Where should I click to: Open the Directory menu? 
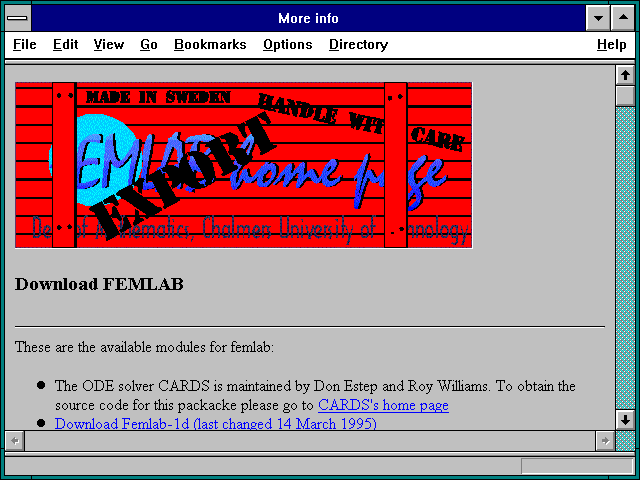tap(358, 44)
